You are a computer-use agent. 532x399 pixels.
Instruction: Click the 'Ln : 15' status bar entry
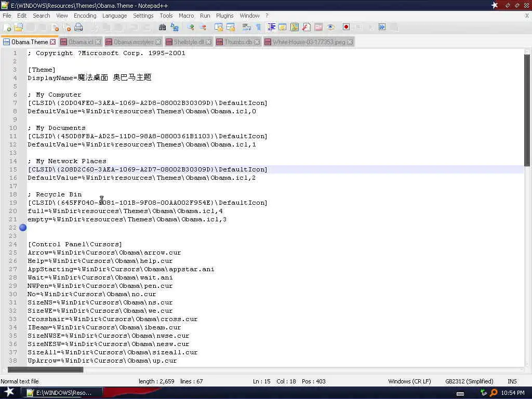[x=262, y=381]
